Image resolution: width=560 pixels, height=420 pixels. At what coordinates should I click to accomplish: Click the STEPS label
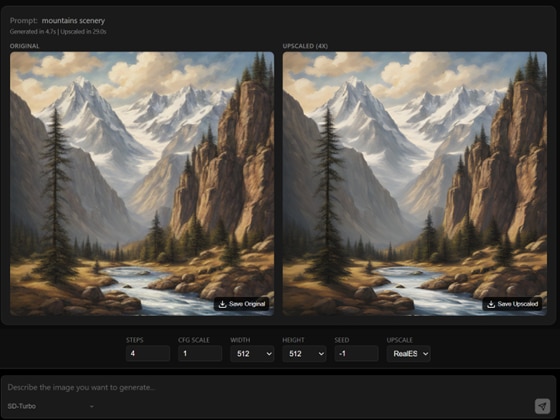(135, 340)
